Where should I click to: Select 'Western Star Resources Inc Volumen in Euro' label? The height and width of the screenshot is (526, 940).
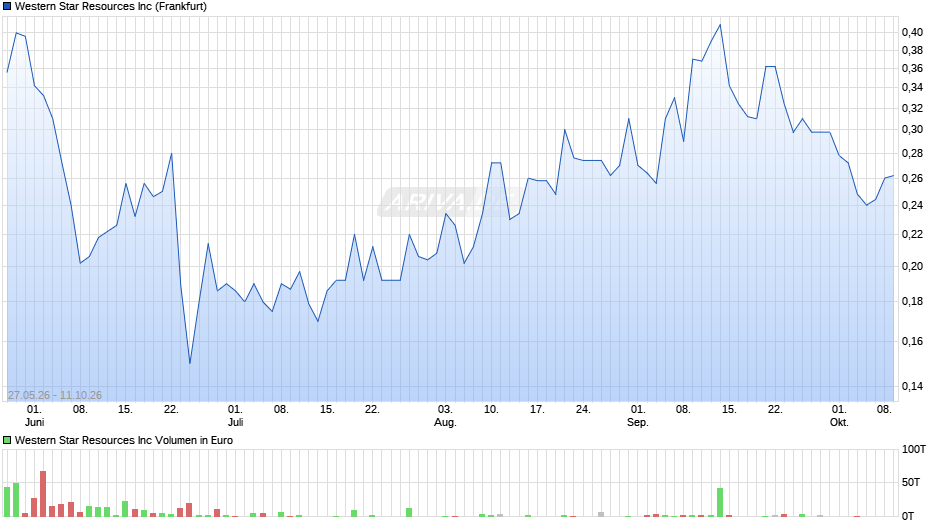[x=123, y=440]
